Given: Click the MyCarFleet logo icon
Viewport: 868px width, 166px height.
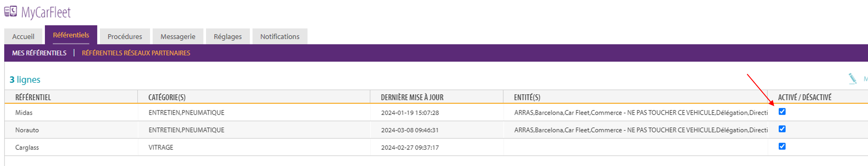Looking at the screenshot, I should 11,11.
